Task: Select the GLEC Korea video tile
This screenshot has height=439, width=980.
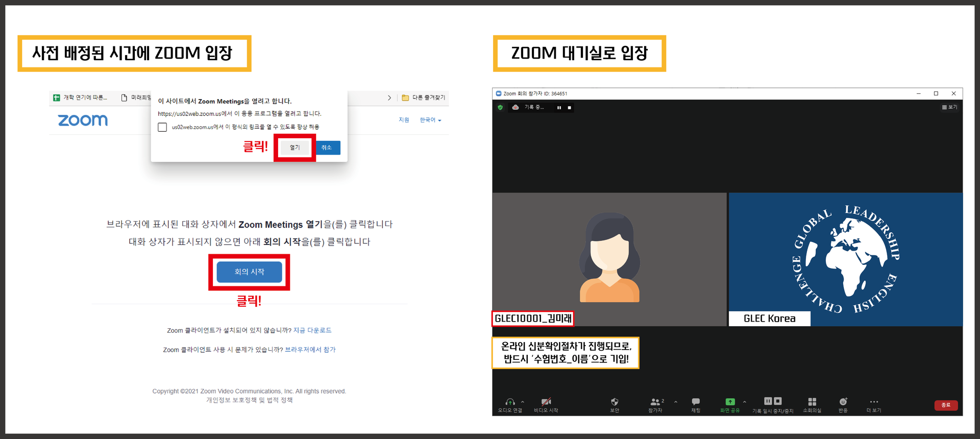Action: 846,259
